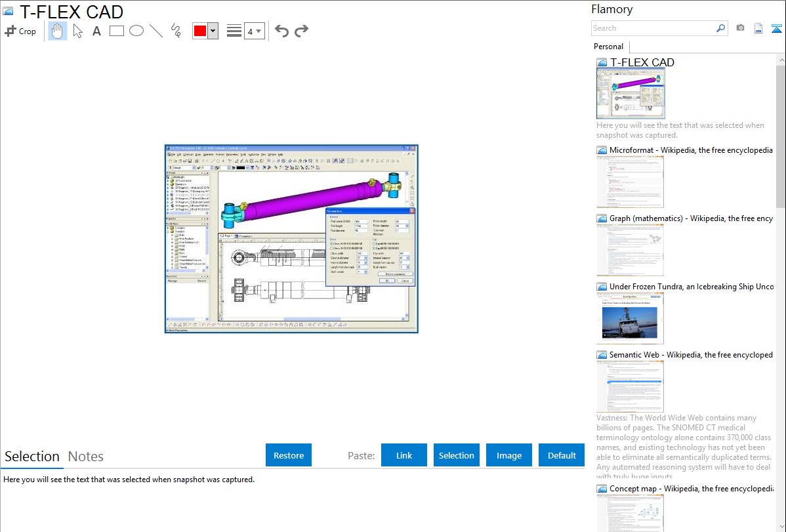
Task: Click the icon beside Microformat entry
Action: (602, 150)
